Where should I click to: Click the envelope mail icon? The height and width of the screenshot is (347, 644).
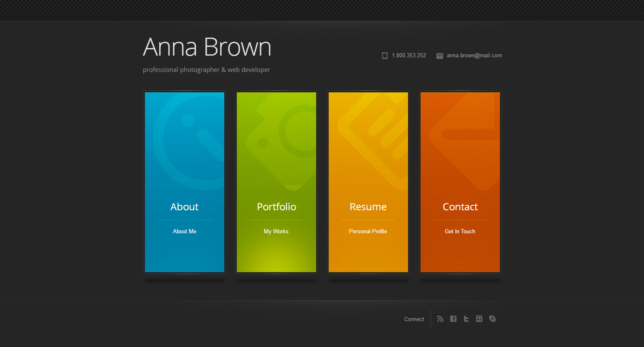(440, 56)
